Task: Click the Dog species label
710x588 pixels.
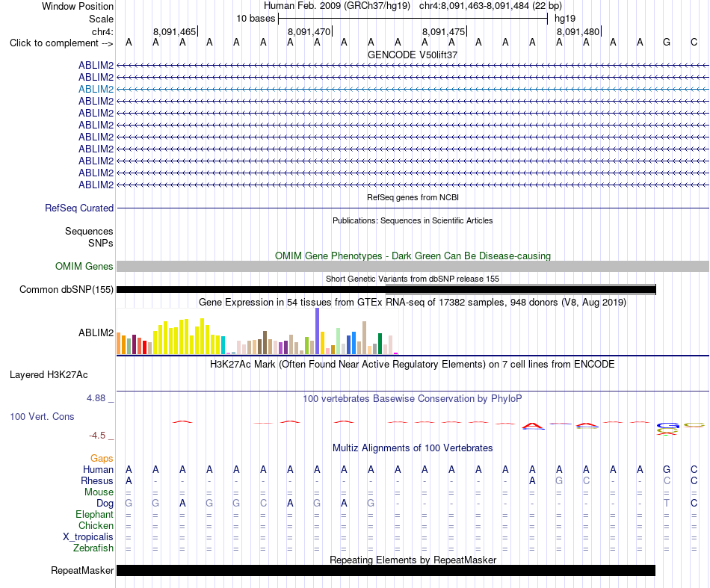Action: 105,504
